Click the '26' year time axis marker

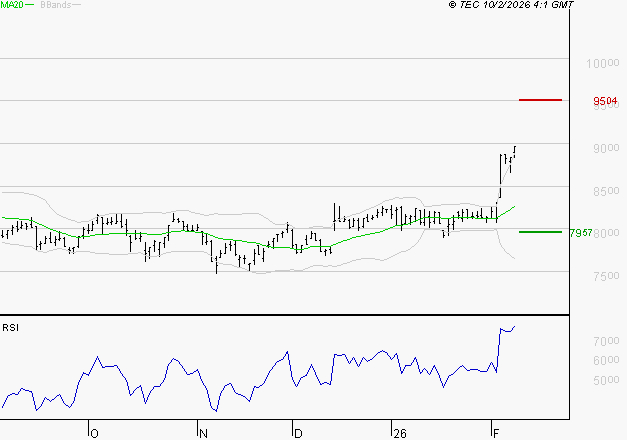(399, 432)
